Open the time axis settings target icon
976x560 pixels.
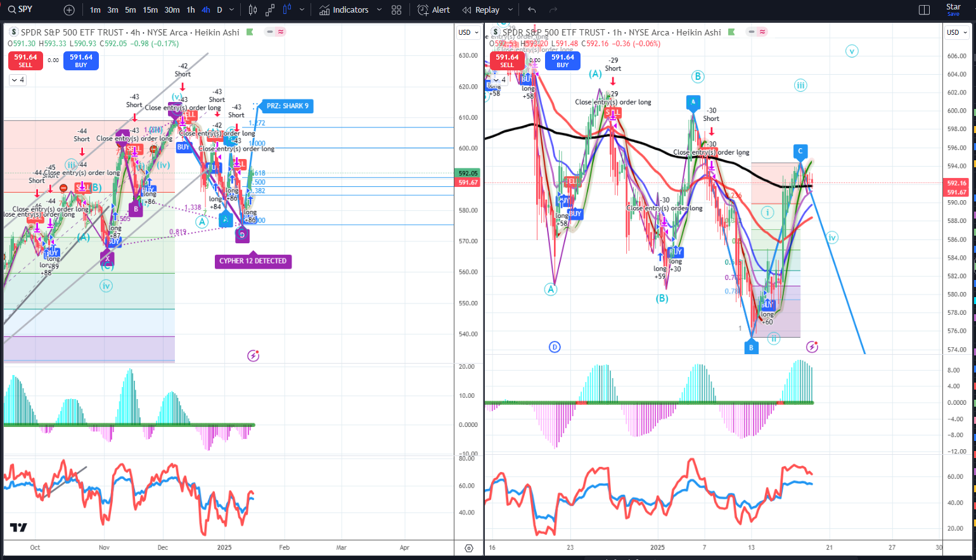pos(469,548)
